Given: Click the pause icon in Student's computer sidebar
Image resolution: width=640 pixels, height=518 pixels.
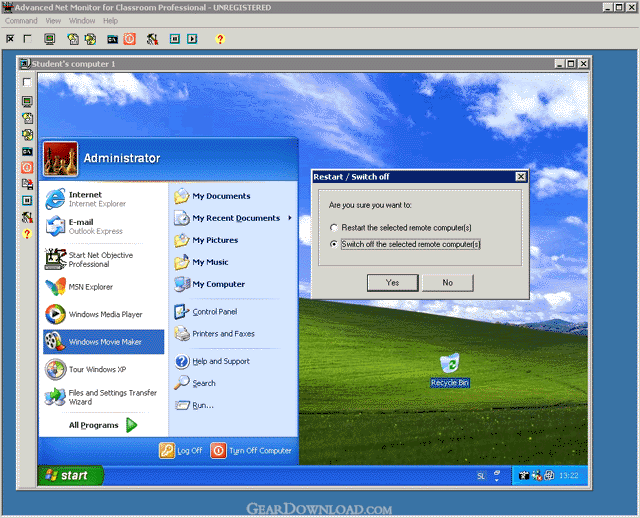Looking at the screenshot, I should (x=27, y=200).
